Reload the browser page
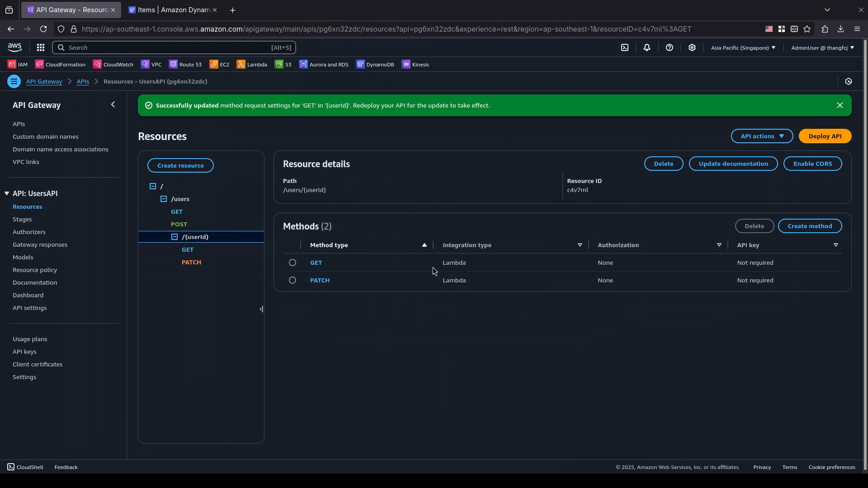Image resolution: width=868 pixels, height=488 pixels. click(x=43, y=29)
